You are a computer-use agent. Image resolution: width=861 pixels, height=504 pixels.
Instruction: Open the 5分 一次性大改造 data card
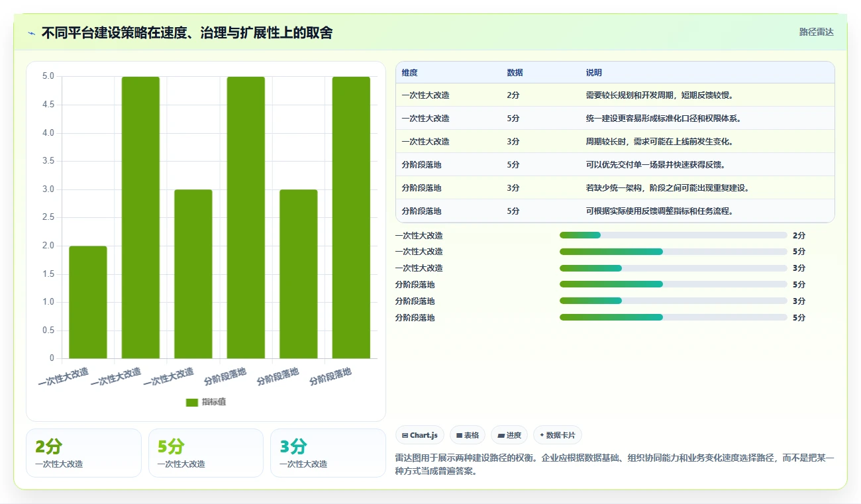click(206, 453)
